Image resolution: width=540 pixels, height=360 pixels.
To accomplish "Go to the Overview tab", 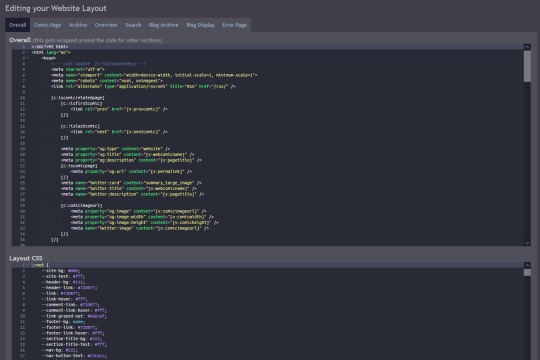I will point(106,25).
